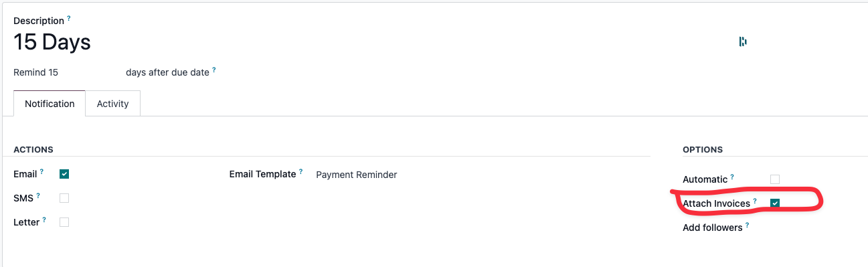Click the help icon beside Email Template
Image resolution: width=868 pixels, height=267 pixels.
coord(300,172)
